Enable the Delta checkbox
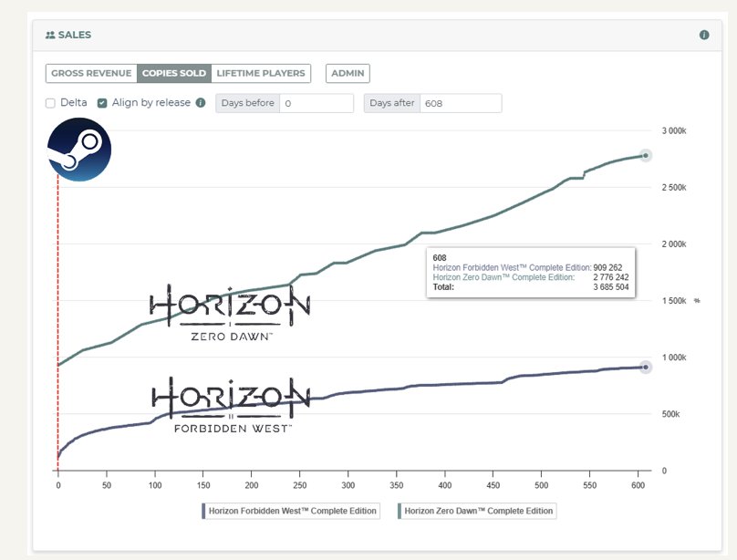Viewport: 737px width, 560px height. (50, 103)
